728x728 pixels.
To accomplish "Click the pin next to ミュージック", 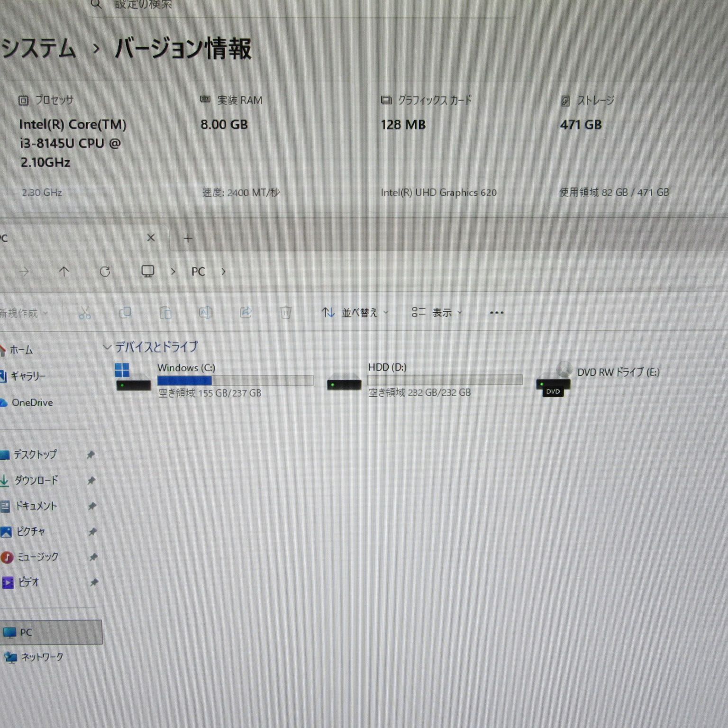I will coord(93,557).
